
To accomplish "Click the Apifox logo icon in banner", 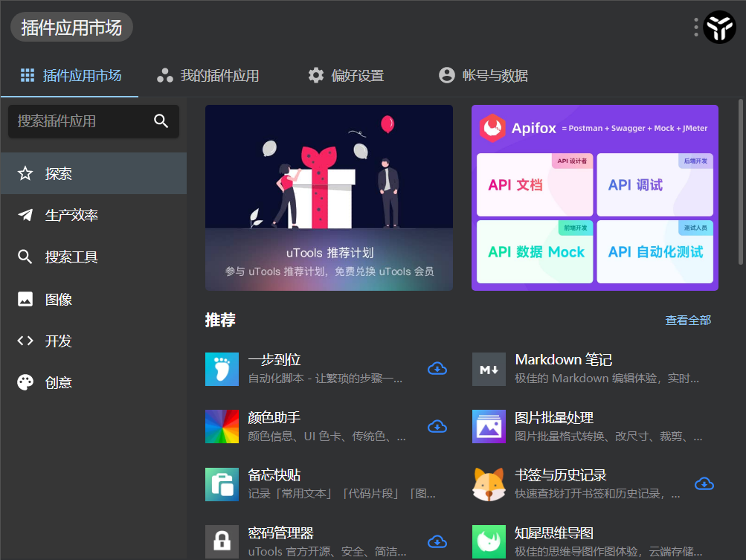I will click(x=492, y=128).
